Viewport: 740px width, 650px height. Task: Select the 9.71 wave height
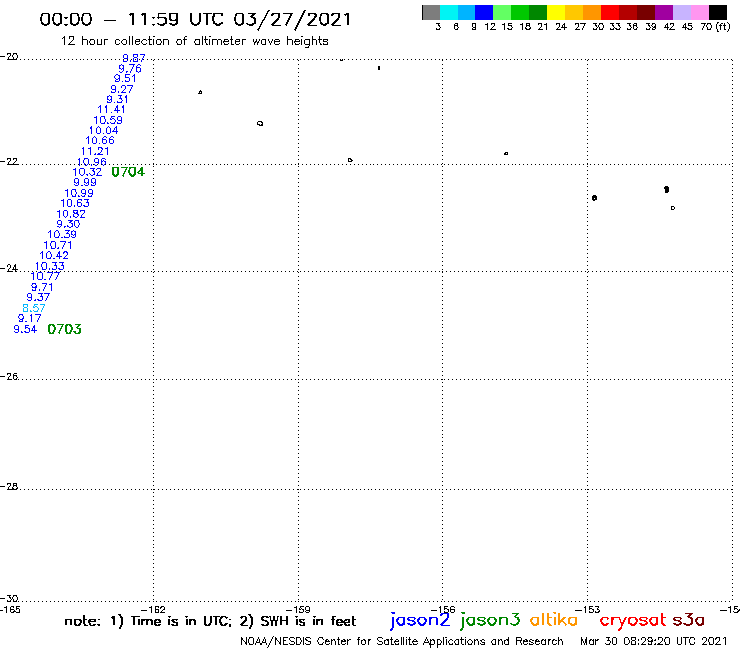[42, 287]
